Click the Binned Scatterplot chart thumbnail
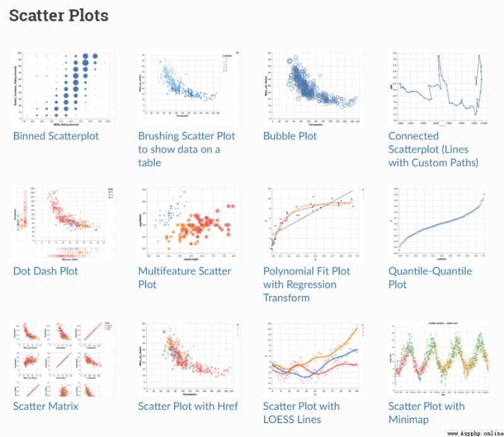Image resolution: width=504 pixels, height=437 pixels. 63,89
